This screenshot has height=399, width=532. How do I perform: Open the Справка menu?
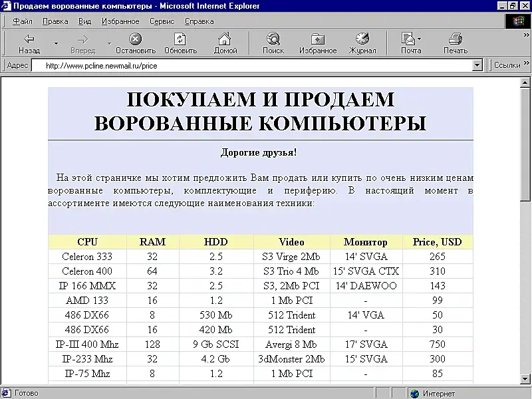pyautogui.click(x=199, y=21)
